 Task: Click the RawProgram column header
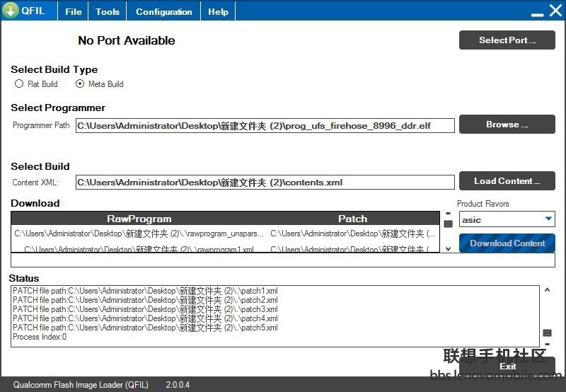(139, 219)
